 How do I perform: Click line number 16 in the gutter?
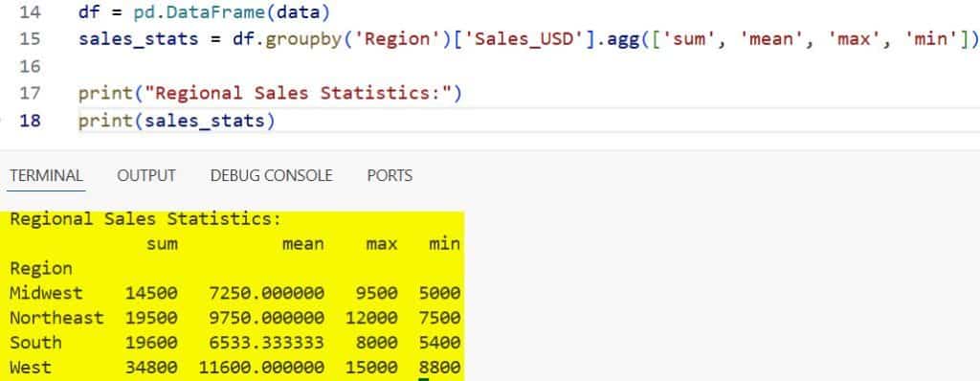30,66
